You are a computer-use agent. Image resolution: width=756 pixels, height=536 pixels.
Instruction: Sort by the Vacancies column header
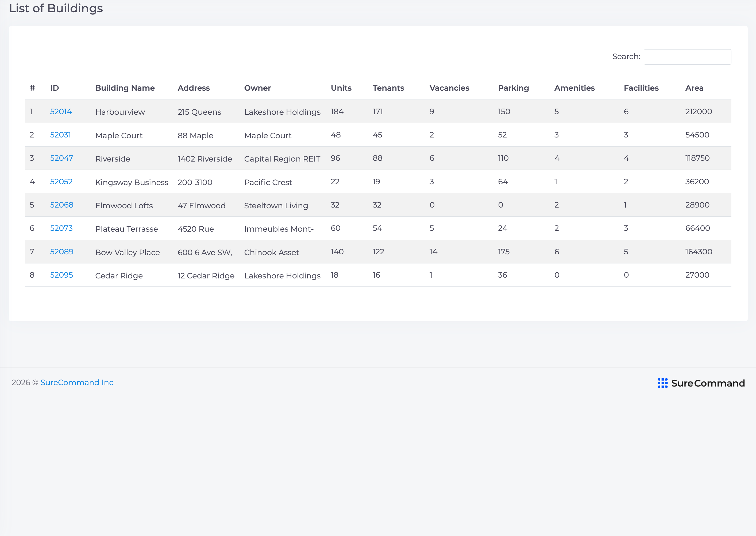tap(449, 88)
